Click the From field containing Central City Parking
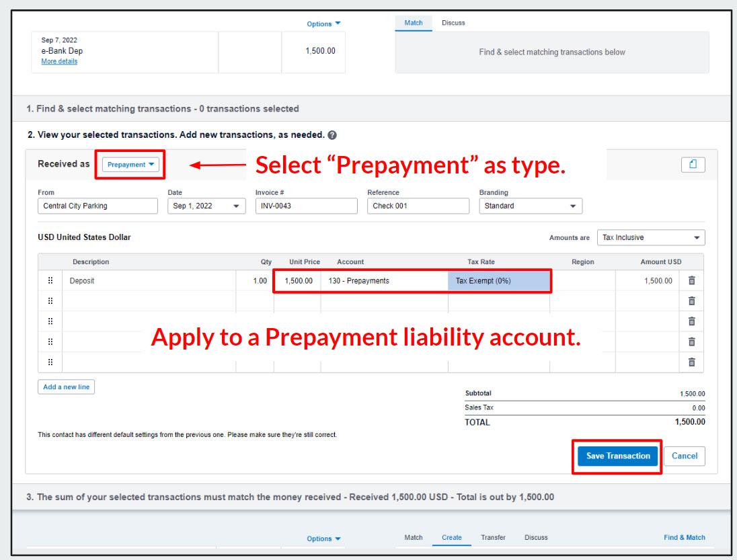 click(x=98, y=206)
